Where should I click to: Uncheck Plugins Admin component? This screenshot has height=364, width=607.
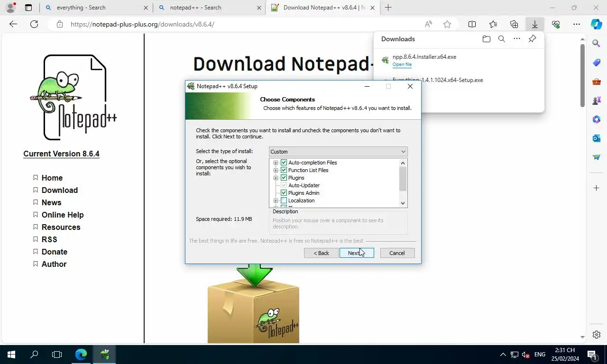point(284,193)
